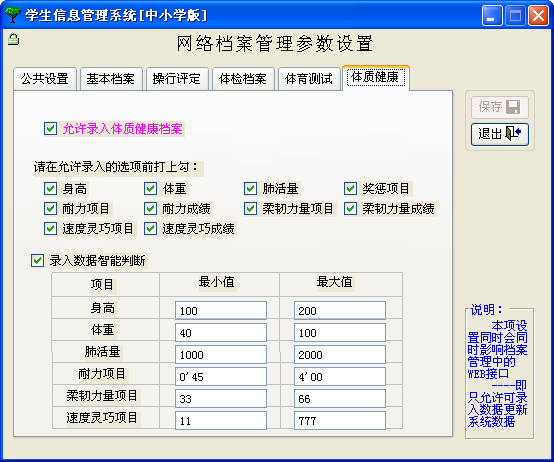Click the tree application icon in title bar
The height and width of the screenshot is (462, 554).
[13, 15]
